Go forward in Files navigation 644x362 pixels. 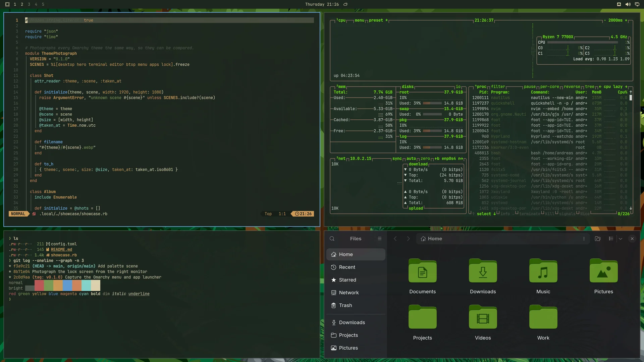[x=408, y=239]
